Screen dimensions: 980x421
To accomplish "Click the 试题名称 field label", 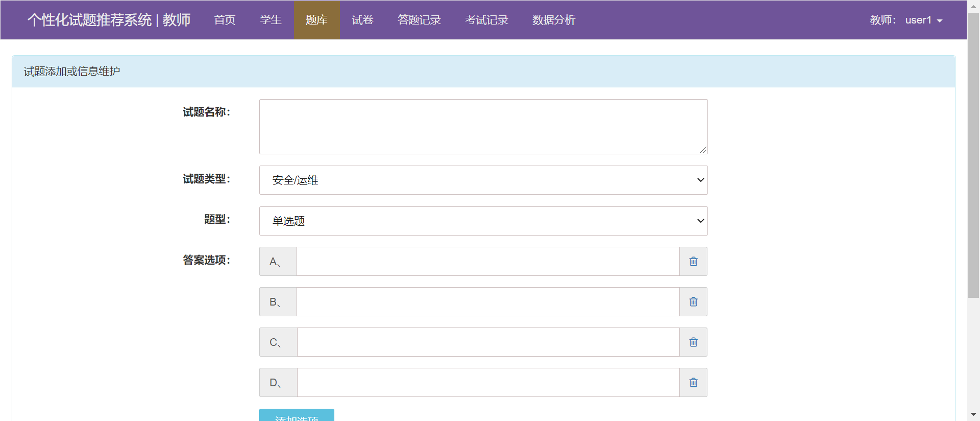I will [207, 112].
